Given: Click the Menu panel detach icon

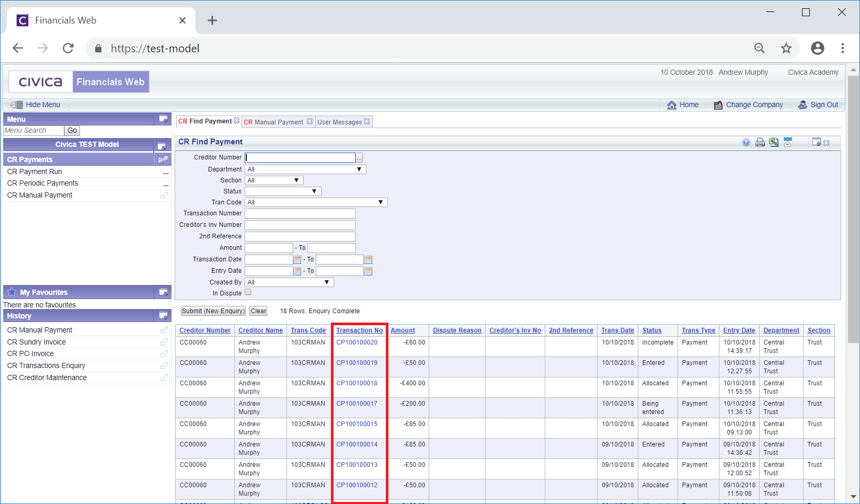Looking at the screenshot, I should point(163,119).
